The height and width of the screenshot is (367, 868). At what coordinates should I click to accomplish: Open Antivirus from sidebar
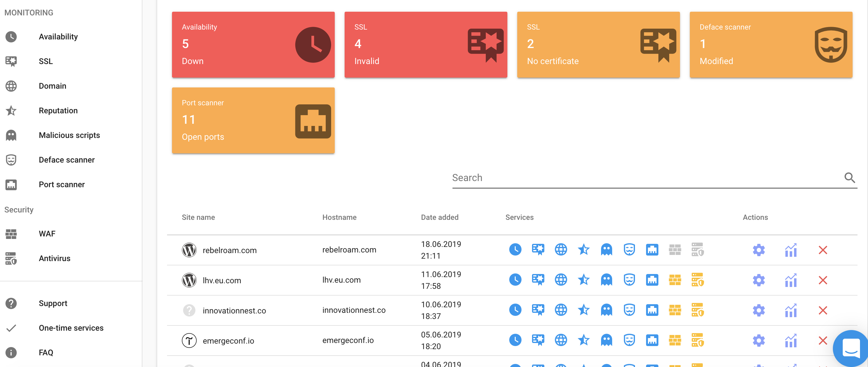coord(54,258)
